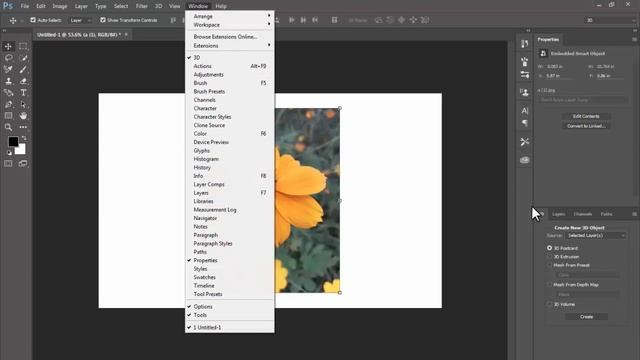Select the Clone Stamp tool
The width and height of the screenshot is (640, 360).
tap(8, 81)
